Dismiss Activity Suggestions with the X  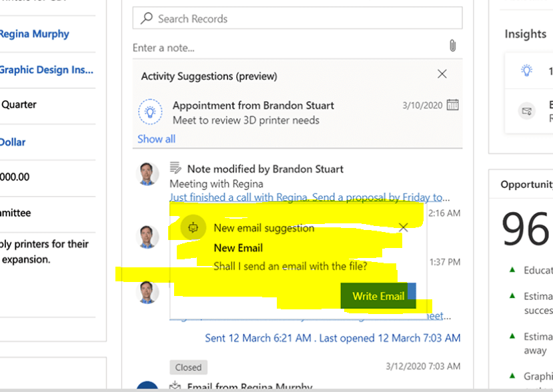[x=442, y=73]
